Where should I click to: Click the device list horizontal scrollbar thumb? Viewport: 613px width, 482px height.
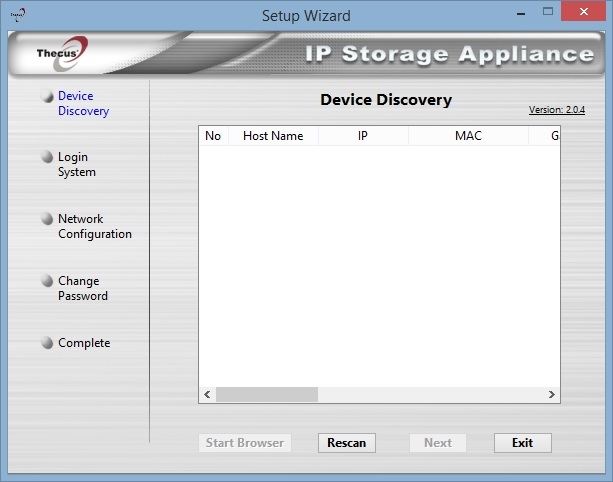tap(267, 394)
